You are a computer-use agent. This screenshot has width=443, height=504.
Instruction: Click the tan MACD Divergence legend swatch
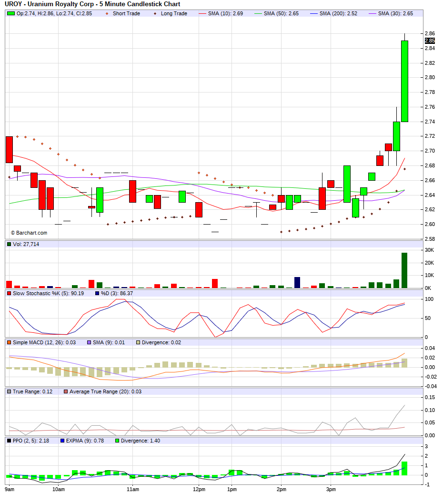point(138,343)
